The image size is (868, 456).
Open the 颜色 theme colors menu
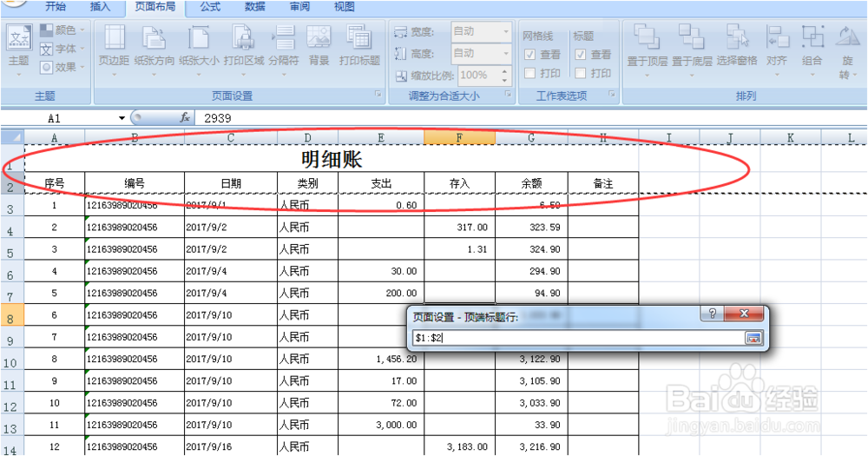coord(62,30)
